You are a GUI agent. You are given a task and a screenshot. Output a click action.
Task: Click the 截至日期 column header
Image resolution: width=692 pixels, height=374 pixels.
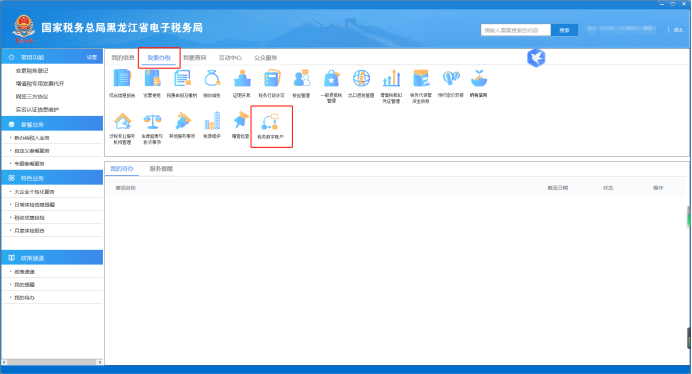558,188
